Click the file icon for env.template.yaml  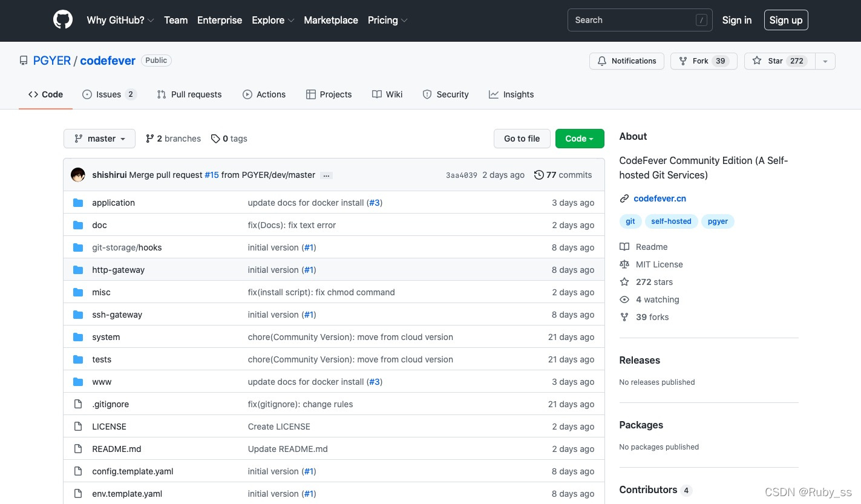click(78, 494)
